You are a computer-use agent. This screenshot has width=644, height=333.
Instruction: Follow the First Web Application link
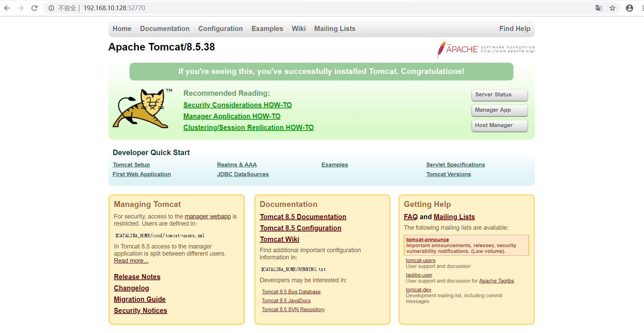point(142,174)
